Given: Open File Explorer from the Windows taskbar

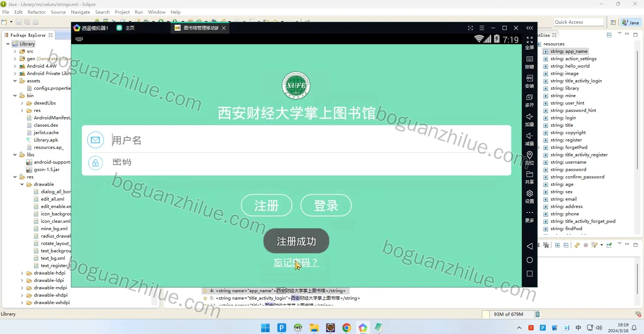Looking at the screenshot, I should click(314, 328).
